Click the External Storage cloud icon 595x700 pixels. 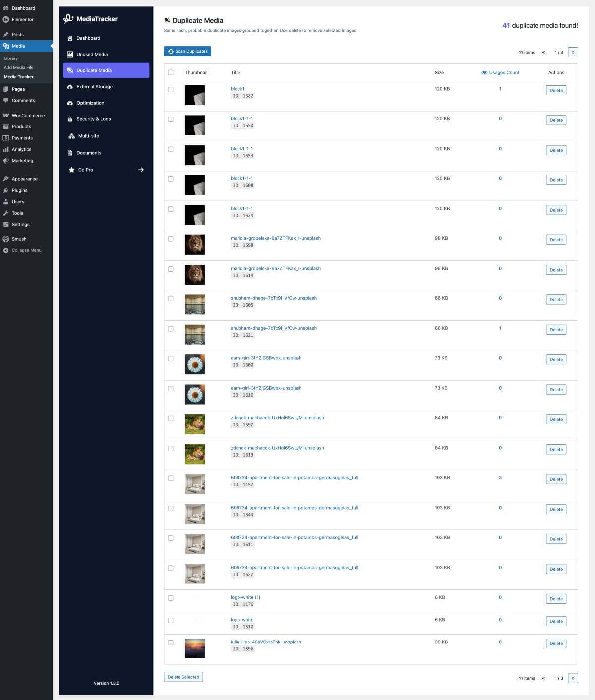tap(70, 87)
